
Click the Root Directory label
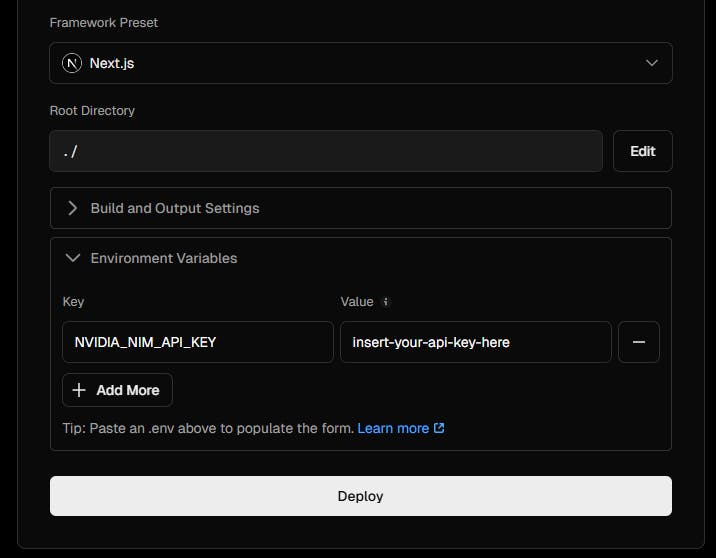pos(92,110)
